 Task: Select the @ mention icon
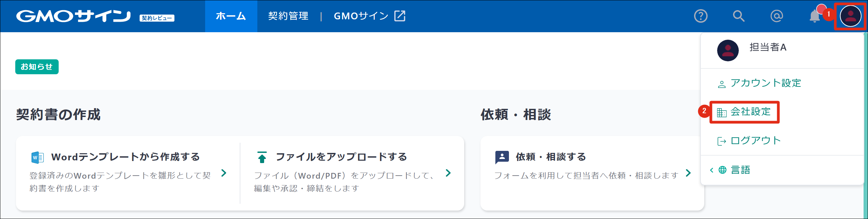pyautogui.click(x=776, y=16)
